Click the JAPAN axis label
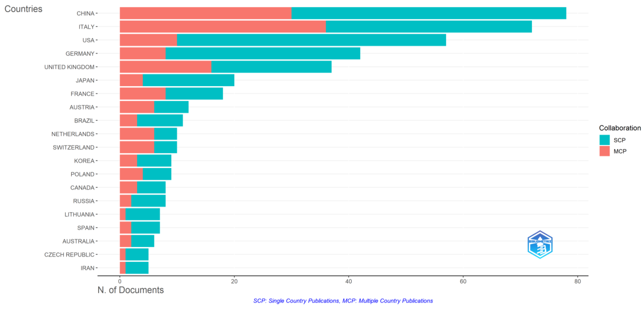The height and width of the screenshot is (310, 644). click(x=85, y=80)
